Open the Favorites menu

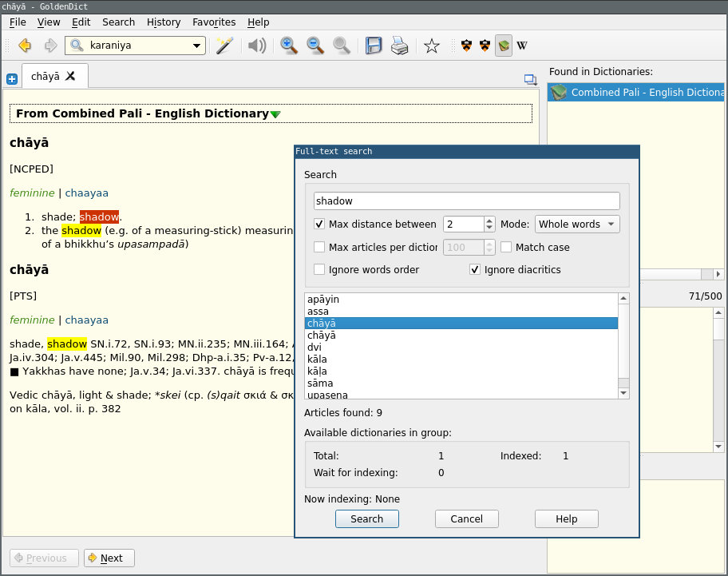pyautogui.click(x=214, y=22)
